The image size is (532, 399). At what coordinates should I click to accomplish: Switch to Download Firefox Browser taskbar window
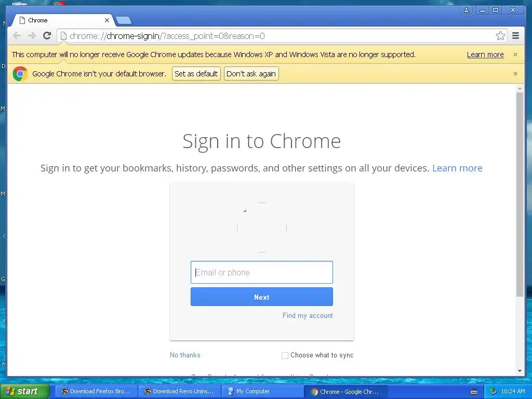[x=96, y=391]
